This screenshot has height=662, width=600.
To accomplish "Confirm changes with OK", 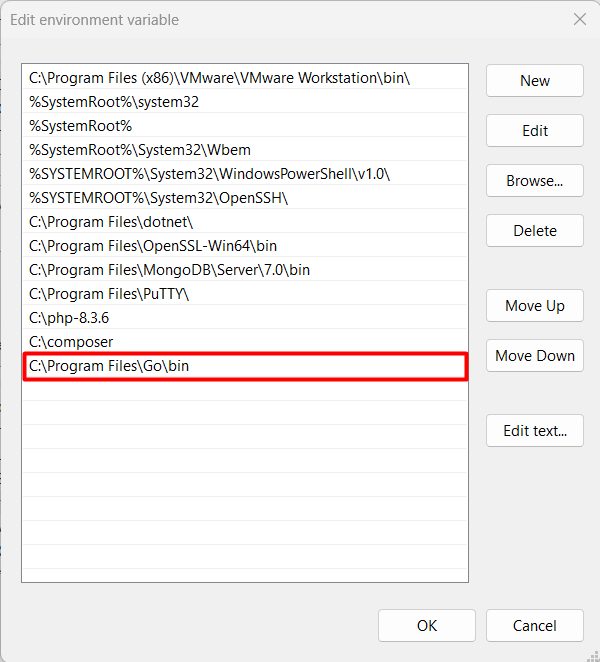I will point(427,625).
